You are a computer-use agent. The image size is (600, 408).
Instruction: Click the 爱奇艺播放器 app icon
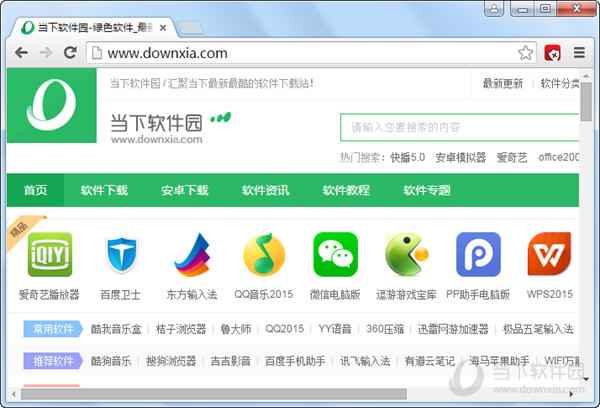coord(50,254)
